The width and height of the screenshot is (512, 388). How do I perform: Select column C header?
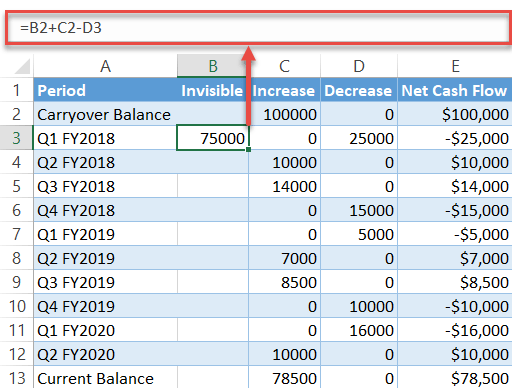284,66
